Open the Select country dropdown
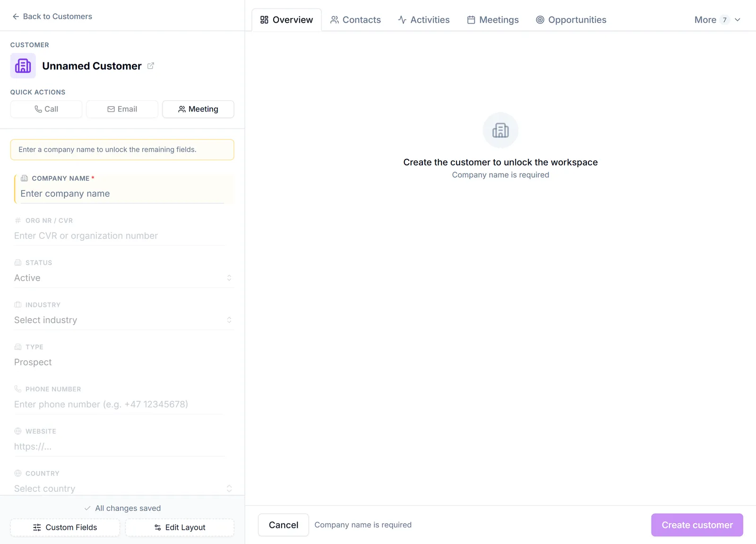 pos(124,488)
